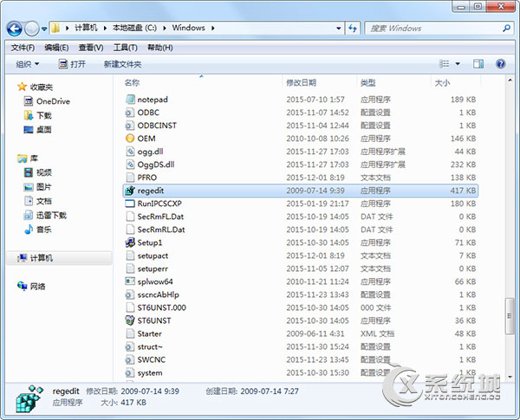520x420 pixels.
Task: Click the Starter XML file icon
Action: 130,333
